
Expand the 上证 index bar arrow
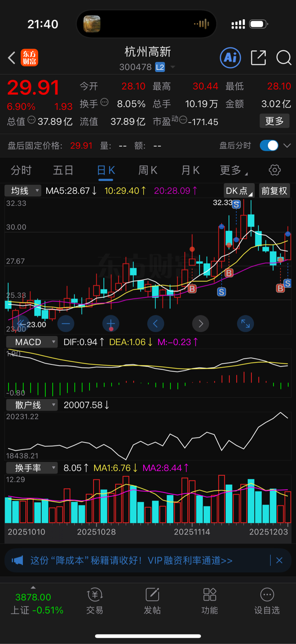tap(33, 587)
